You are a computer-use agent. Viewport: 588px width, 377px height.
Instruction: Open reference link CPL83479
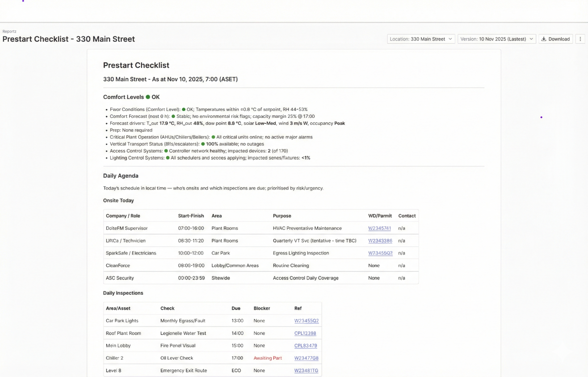point(306,346)
